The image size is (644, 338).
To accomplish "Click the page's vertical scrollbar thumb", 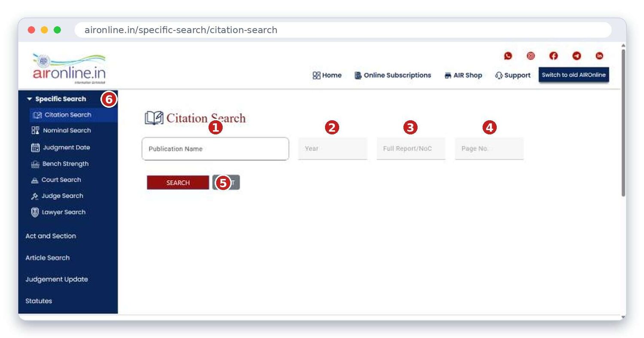I will point(623,123).
